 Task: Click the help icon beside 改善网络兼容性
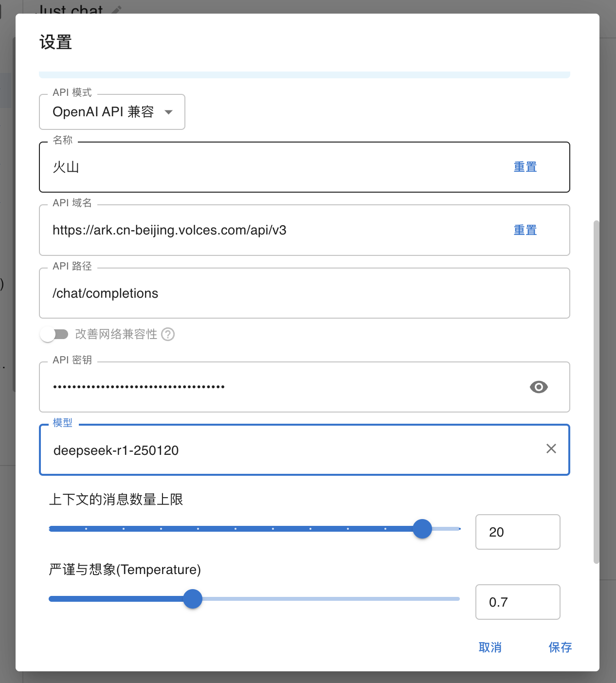click(168, 335)
